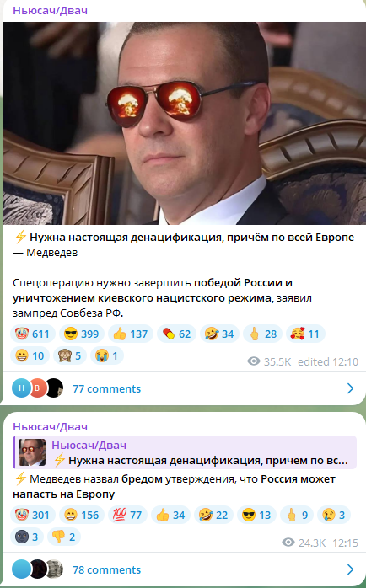The image size is (366, 588).
Task: Add sunglasses emoji reaction with 399
Action: tap(82, 334)
